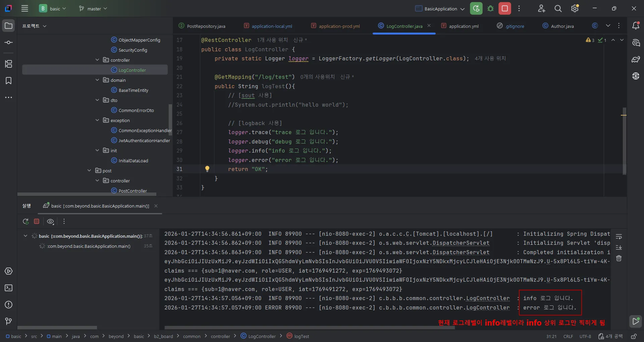Switch to PostRepository.java tab

202,26
